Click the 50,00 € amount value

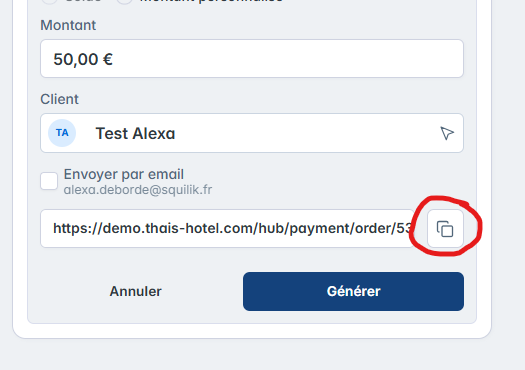point(83,59)
